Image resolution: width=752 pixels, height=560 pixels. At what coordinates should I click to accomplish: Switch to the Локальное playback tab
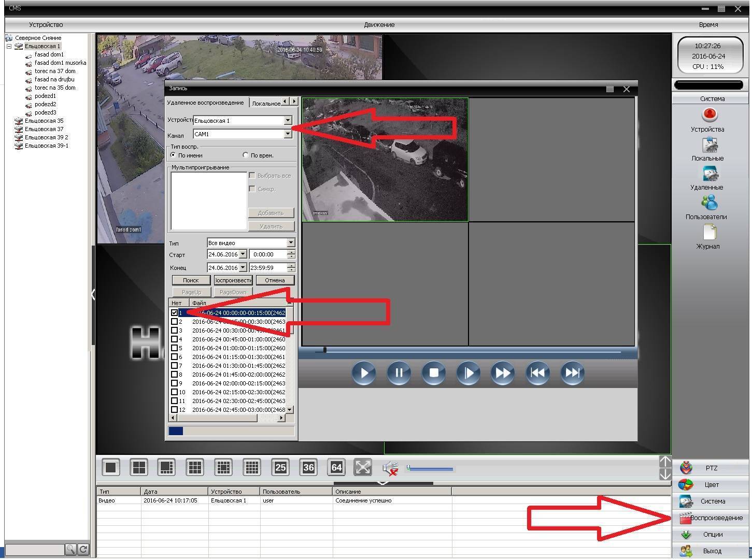265,103
